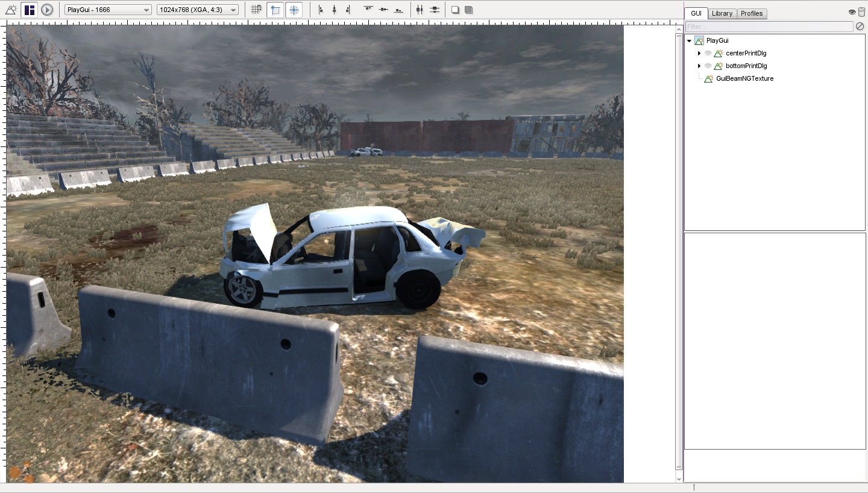
Task: Click the trash can delete icon
Action: tap(862, 12)
